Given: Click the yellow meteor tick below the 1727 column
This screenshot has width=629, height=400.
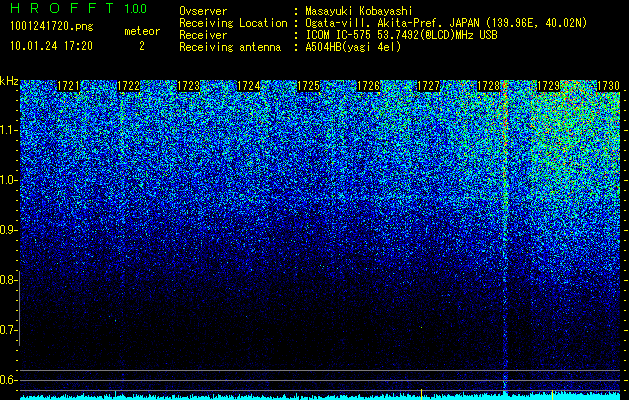Looking at the screenshot, I should coord(421,394).
